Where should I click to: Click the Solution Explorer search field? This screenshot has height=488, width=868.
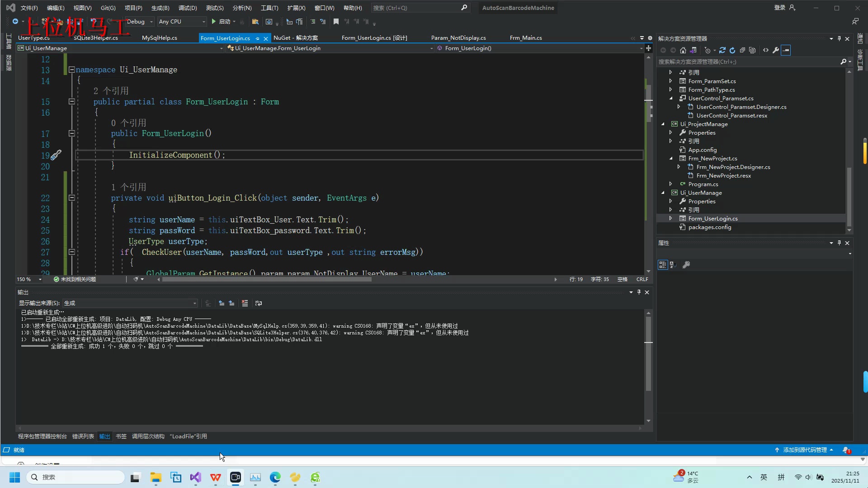[x=748, y=62]
